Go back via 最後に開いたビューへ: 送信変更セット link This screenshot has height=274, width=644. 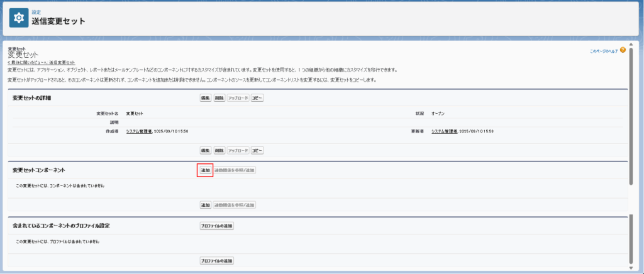(x=42, y=63)
